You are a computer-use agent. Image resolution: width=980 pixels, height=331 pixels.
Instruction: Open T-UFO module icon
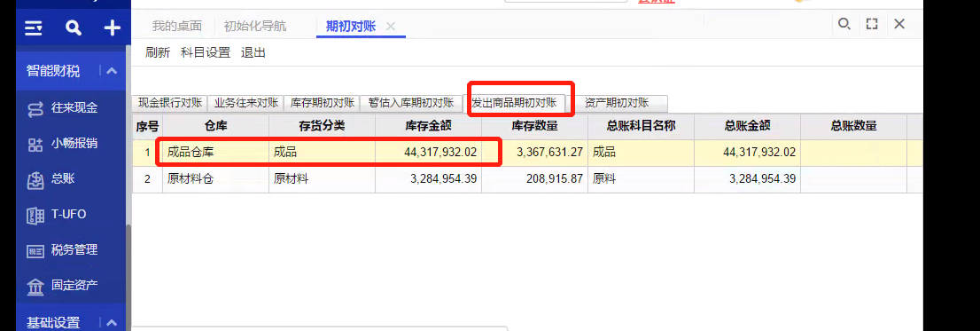pyautogui.click(x=35, y=216)
